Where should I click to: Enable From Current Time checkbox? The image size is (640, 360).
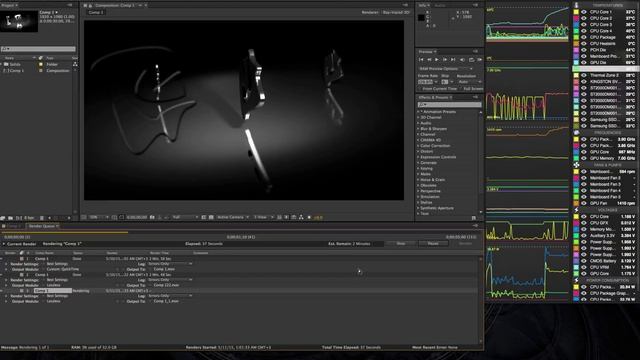[419, 89]
